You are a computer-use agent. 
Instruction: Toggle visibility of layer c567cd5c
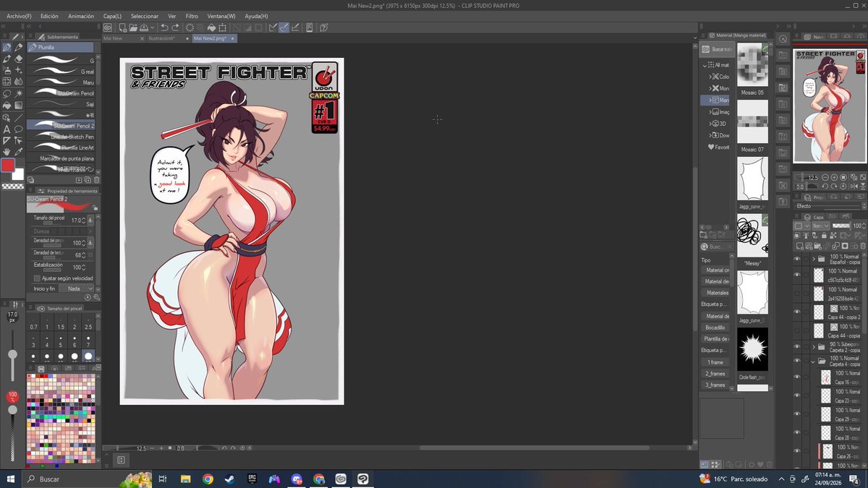[x=797, y=275]
